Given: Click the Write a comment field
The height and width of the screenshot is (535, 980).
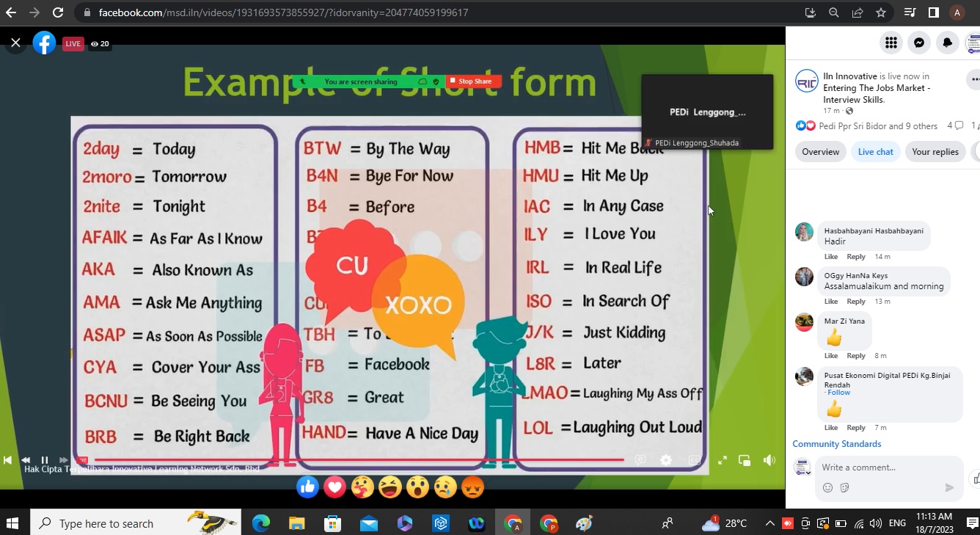Looking at the screenshot, I should pos(880,467).
